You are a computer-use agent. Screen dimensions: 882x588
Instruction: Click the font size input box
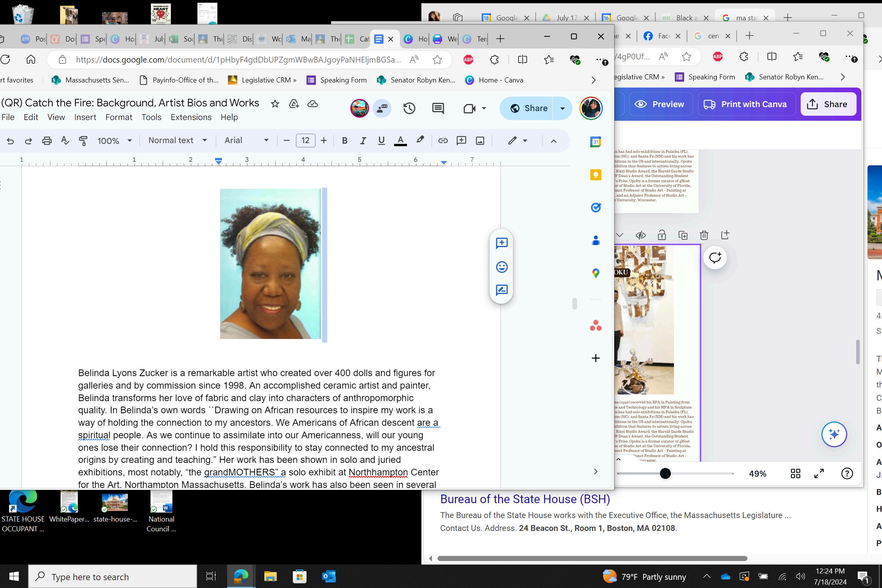305,140
